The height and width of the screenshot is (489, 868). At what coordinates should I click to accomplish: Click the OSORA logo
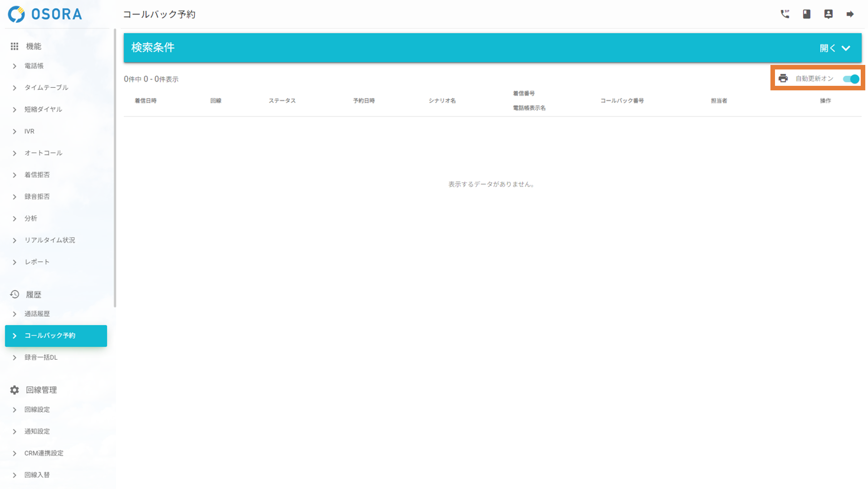coord(45,14)
